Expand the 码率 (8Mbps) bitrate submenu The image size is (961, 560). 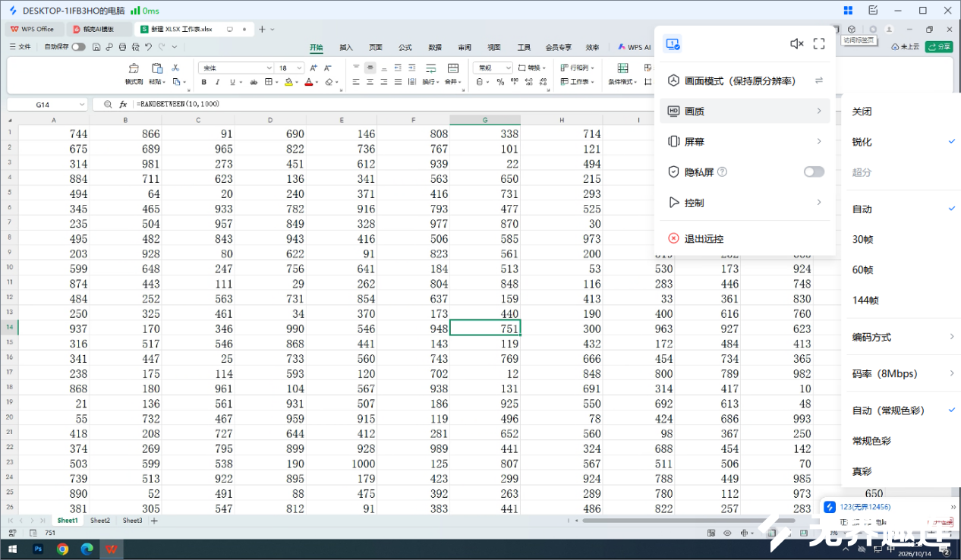[x=901, y=373]
